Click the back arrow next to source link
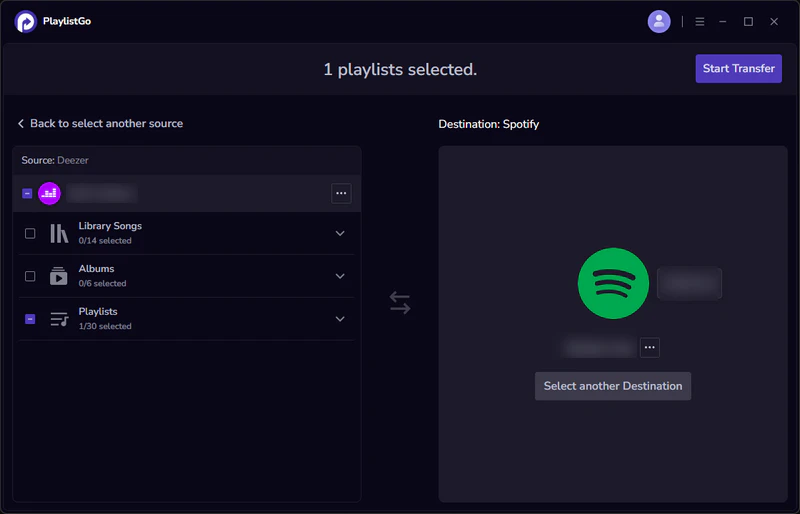This screenshot has width=800, height=514. pos(21,124)
